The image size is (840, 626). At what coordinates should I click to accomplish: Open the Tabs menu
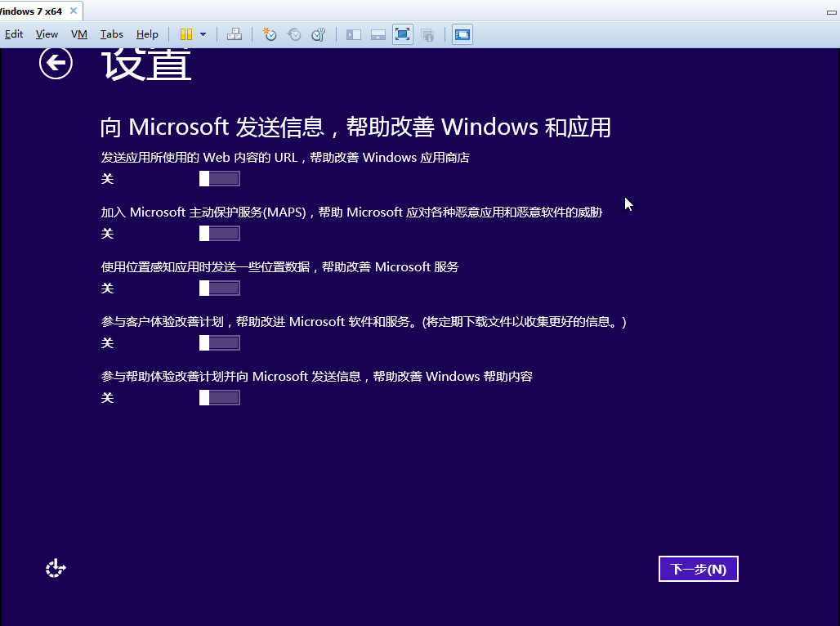click(111, 34)
